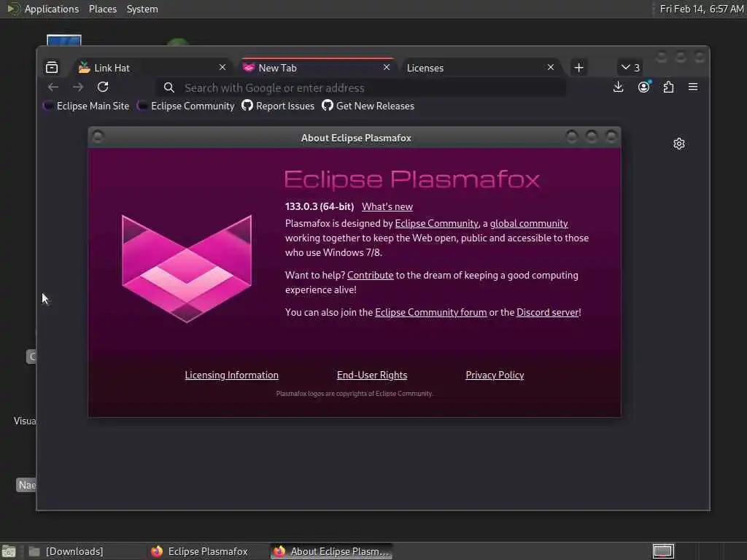This screenshot has height=560, width=747.
Task: Open the Report Issues bookmark
Action: click(x=278, y=106)
